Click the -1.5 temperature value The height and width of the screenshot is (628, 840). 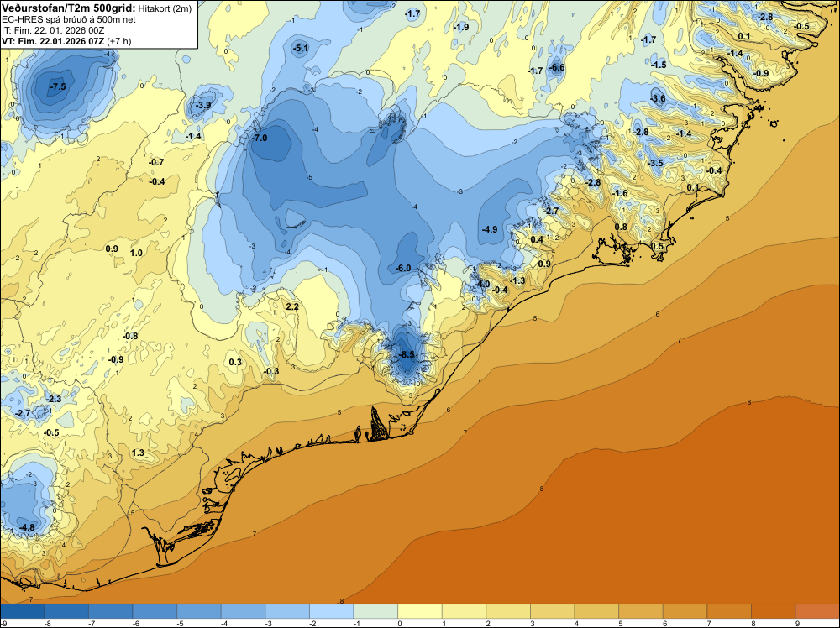(x=659, y=65)
